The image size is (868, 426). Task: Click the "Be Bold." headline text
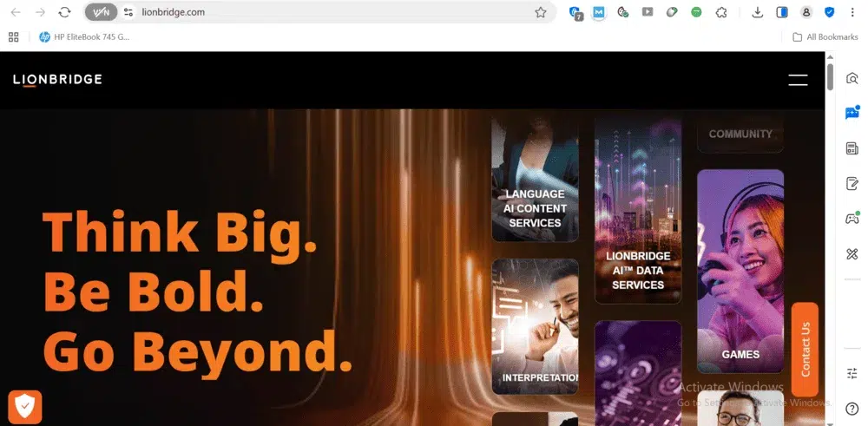[x=154, y=292]
